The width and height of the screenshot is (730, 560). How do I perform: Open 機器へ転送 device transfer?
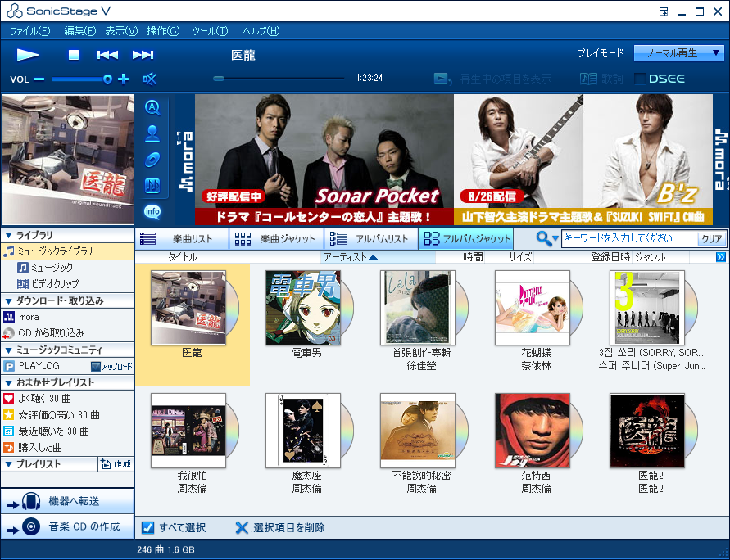click(67, 501)
